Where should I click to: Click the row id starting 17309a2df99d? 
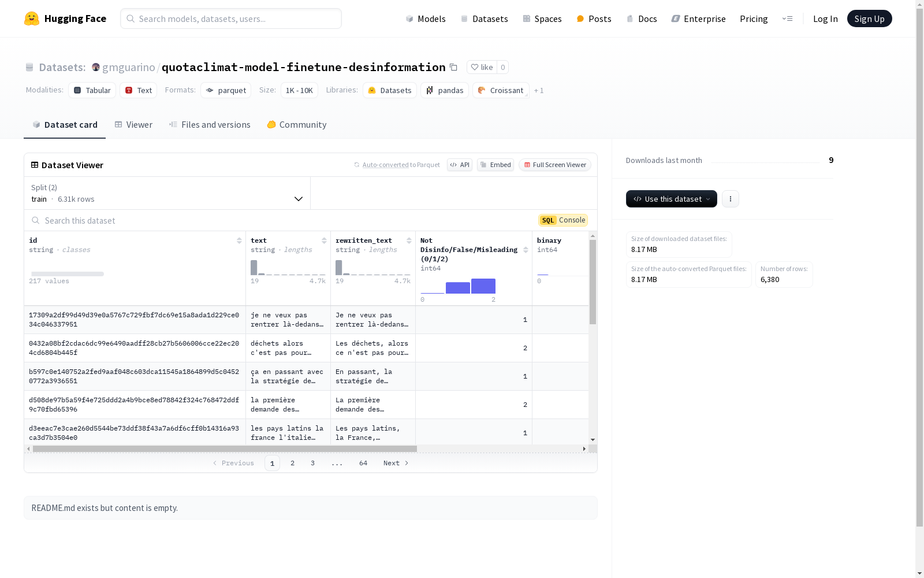click(134, 320)
